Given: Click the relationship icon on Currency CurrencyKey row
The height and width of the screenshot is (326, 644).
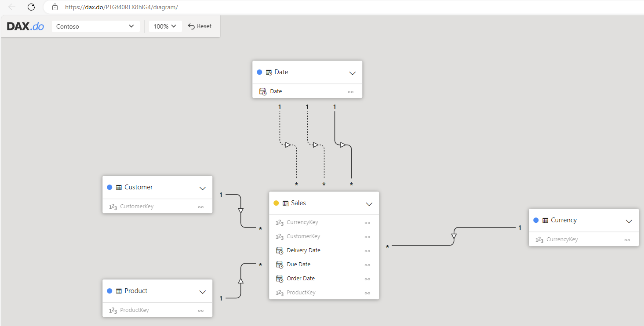Looking at the screenshot, I should (627, 240).
